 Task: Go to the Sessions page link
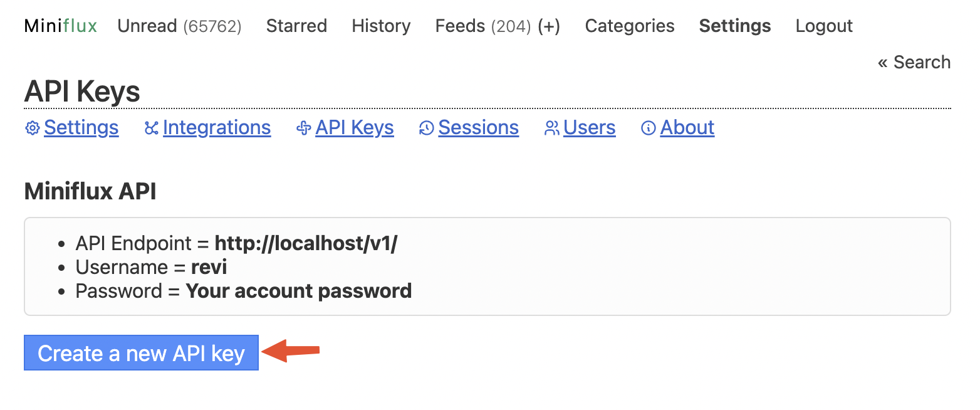click(x=479, y=127)
